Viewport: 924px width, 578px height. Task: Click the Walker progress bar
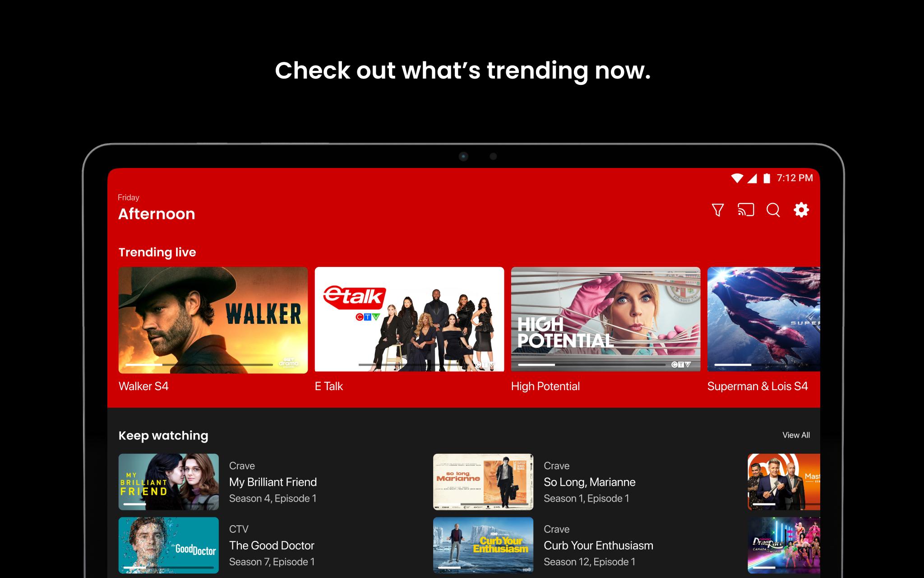point(199,364)
